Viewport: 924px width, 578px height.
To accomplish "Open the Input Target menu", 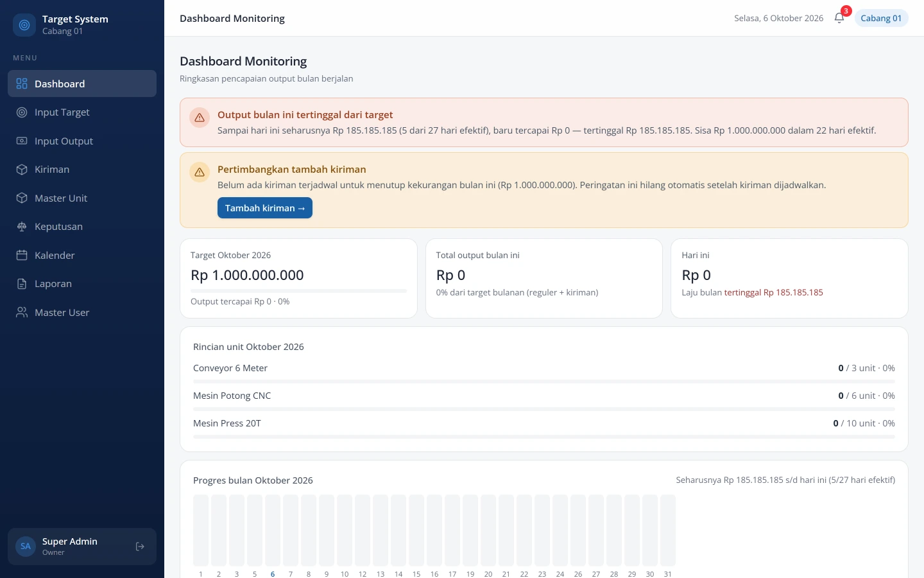I will coord(82,112).
